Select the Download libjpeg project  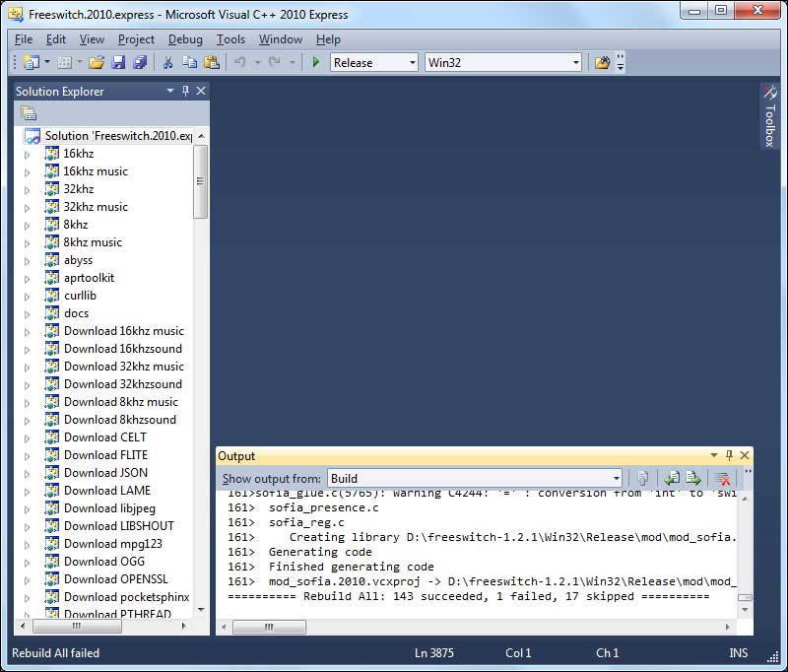point(109,508)
